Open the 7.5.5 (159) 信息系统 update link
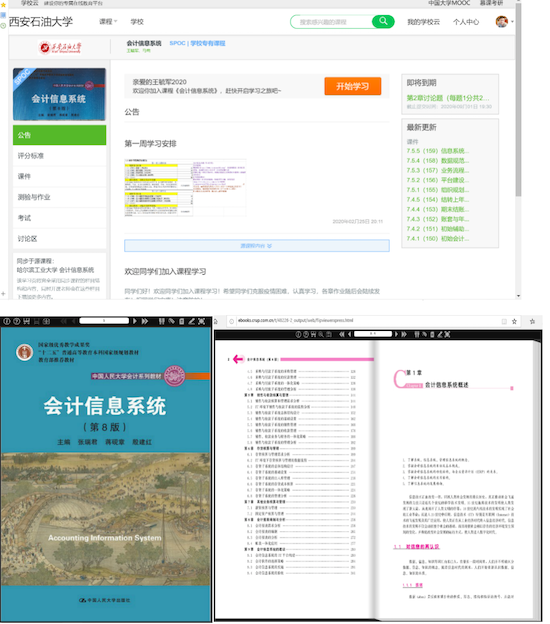The height and width of the screenshot is (624, 550). 437,151
